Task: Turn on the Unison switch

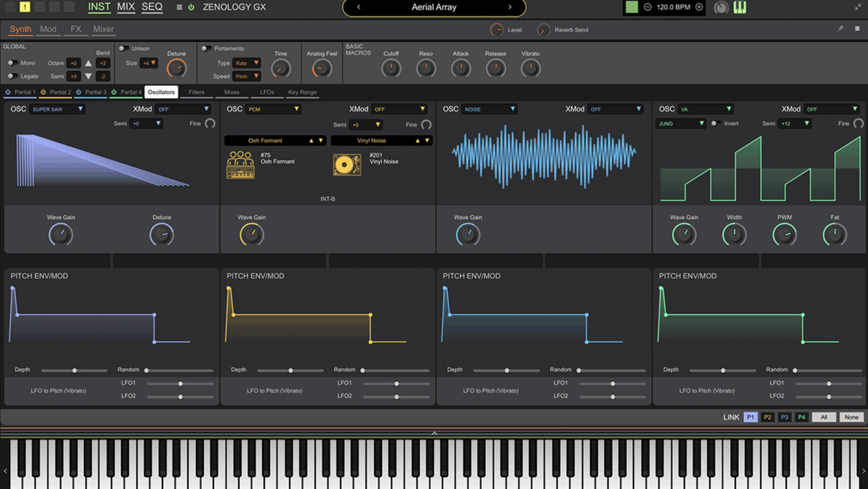Action: (x=124, y=48)
